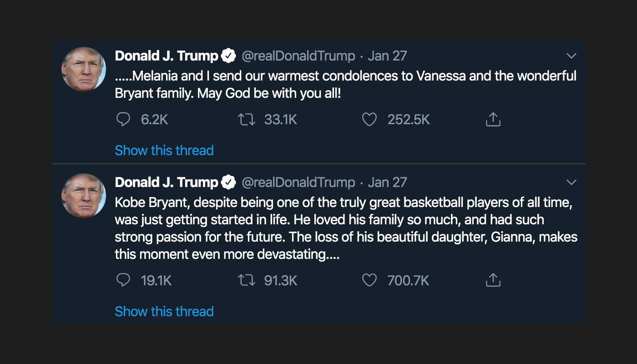Like the tweet with 700.7K likes
This screenshot has height=364, width=637.
click(x=369, y=280)
